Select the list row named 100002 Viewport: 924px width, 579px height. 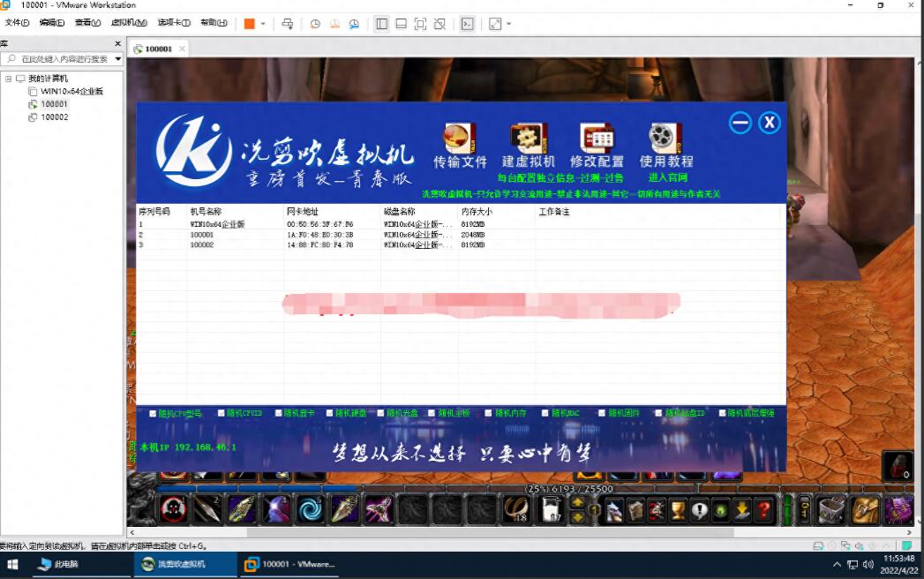point(461,244)
